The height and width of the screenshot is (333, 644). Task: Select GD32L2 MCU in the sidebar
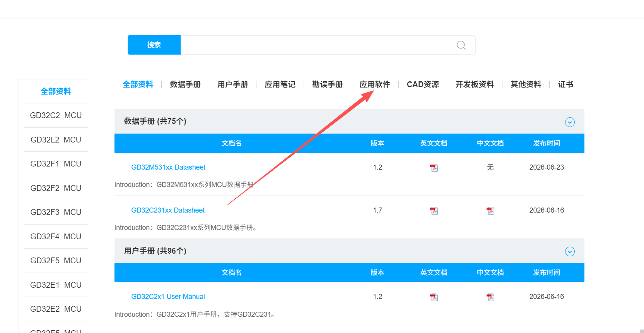coord(56,140)
